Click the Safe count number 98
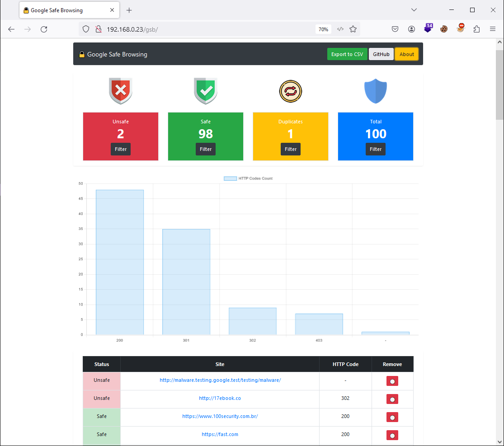Screen dimensions: 504x446 tap(206, 134)
